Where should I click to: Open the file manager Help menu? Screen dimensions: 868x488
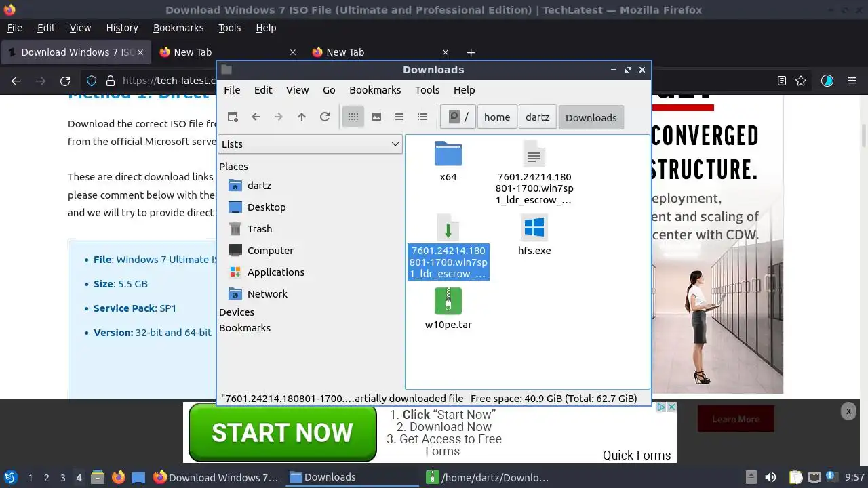coord(464,89)
